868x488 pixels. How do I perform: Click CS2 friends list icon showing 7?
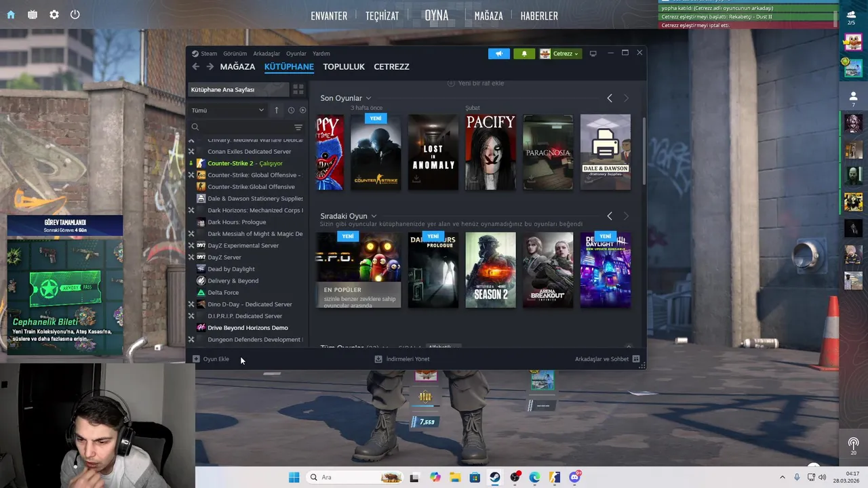click(x=853, y=100)
